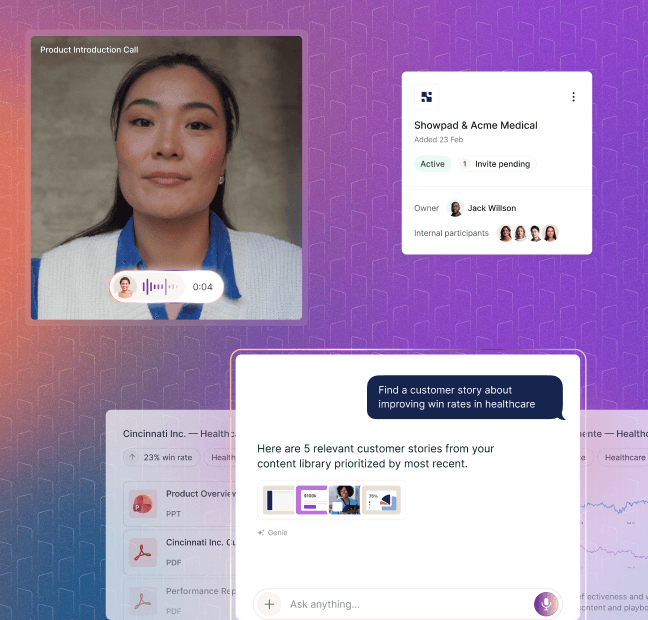The image size is (648, 620).
Task: Select the Active status badge
Action: [x=432, y=164]
